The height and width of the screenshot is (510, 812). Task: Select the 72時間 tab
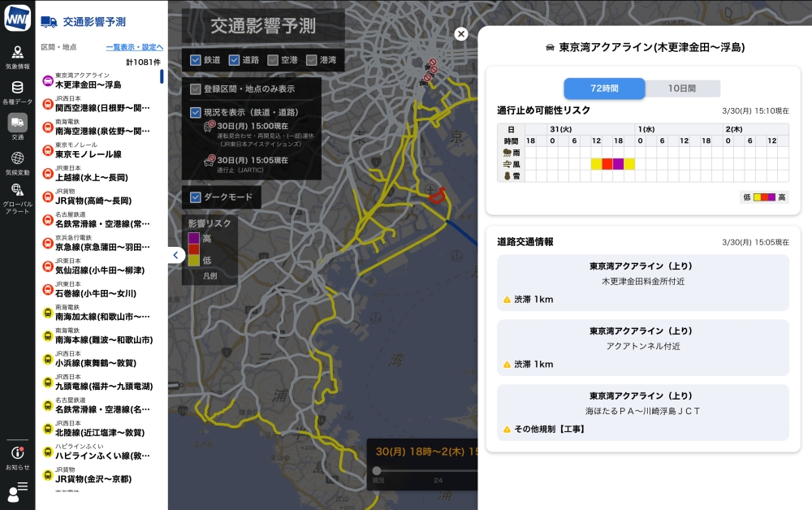click(604, 89)
